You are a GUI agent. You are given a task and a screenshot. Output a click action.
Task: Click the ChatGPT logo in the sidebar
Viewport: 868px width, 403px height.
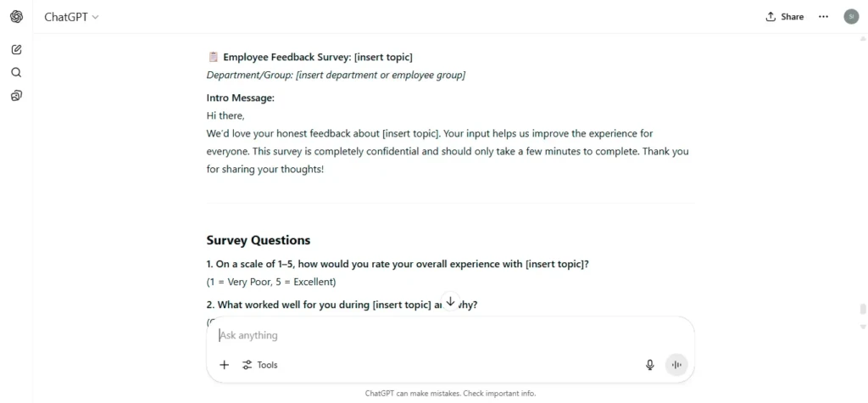(17, 17)
